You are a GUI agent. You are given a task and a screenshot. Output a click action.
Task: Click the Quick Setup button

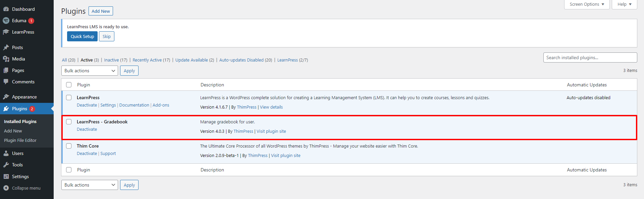tap(82, 36)
